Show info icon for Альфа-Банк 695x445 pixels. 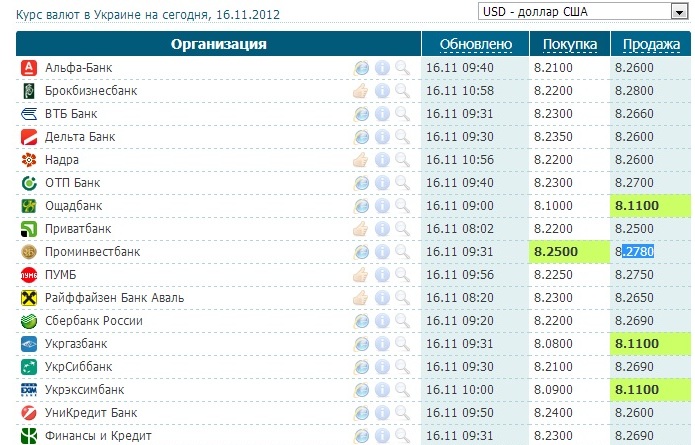[382, 68]
